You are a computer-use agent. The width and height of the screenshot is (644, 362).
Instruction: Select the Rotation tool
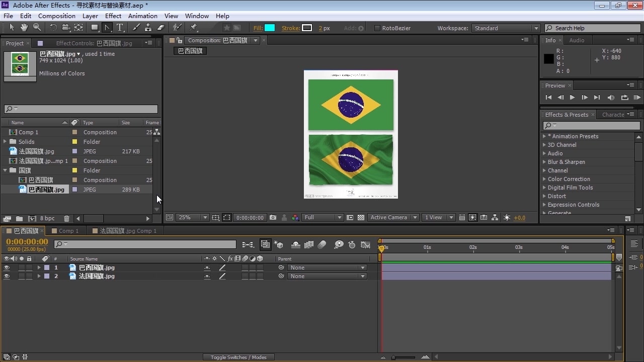(53, 28)
